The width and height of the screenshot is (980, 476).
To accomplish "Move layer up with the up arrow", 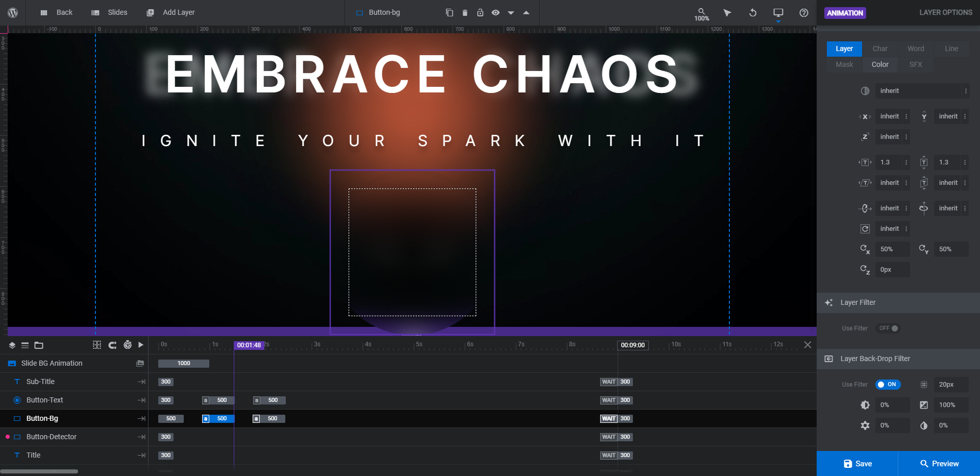I will pyautogui.click(x=526, y=13).
